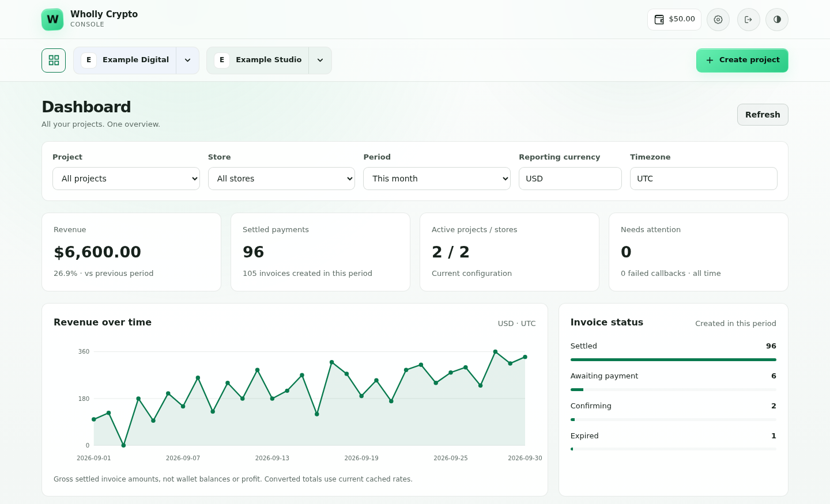Select the Example Studio project tab
The width and height of the screenshot is (830, 504).
coord(258,60)
